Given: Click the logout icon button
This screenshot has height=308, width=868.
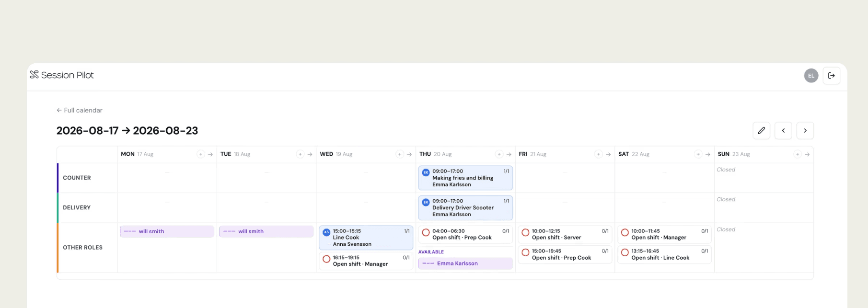Looking at the screenshot, I should pos(832,75).
